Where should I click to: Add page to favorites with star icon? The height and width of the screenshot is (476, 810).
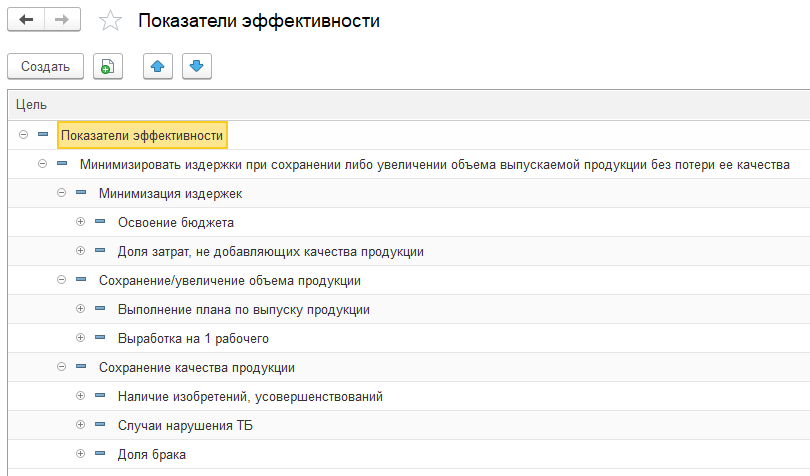point(110,21)
